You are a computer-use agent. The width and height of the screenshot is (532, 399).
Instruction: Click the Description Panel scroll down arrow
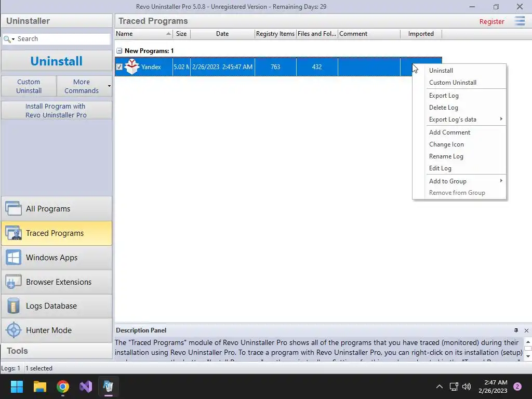pyautogui.click(x=528, y=356)
